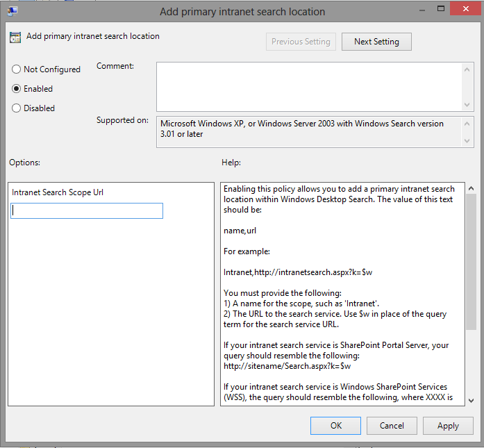
Task: Click the Supported on down scroll arrow
Action: click(467, 141)
